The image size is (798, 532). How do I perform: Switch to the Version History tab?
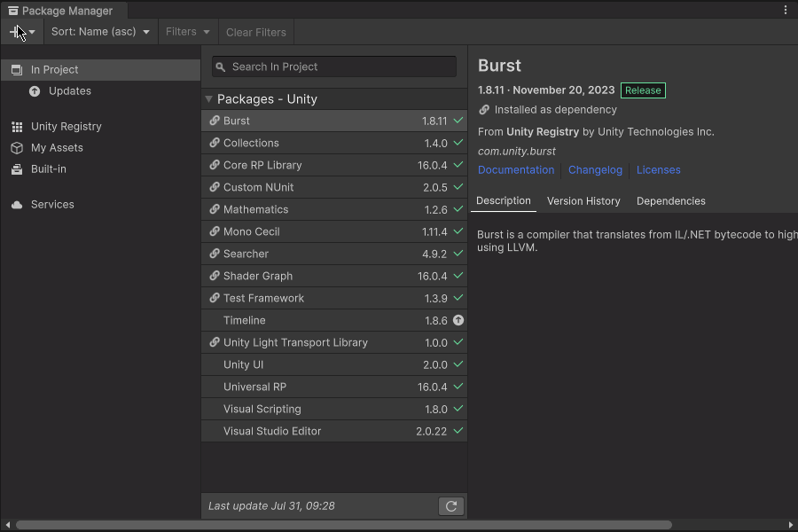(583, 201)
